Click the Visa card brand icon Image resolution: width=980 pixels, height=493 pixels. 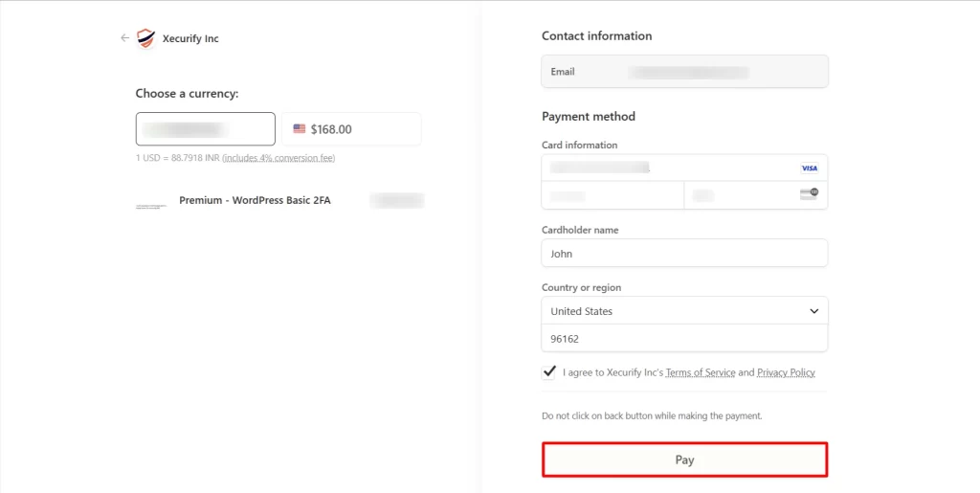click(809, 168)
